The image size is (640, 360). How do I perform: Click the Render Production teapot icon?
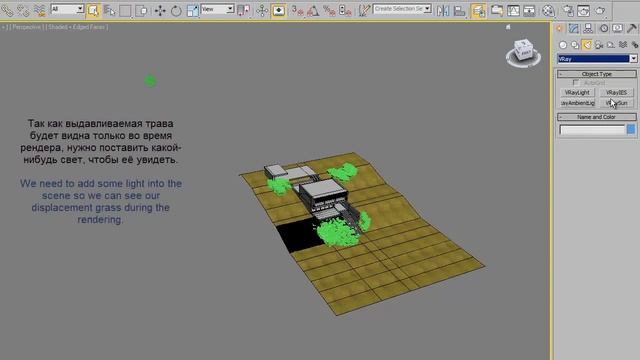coord(600,11)
